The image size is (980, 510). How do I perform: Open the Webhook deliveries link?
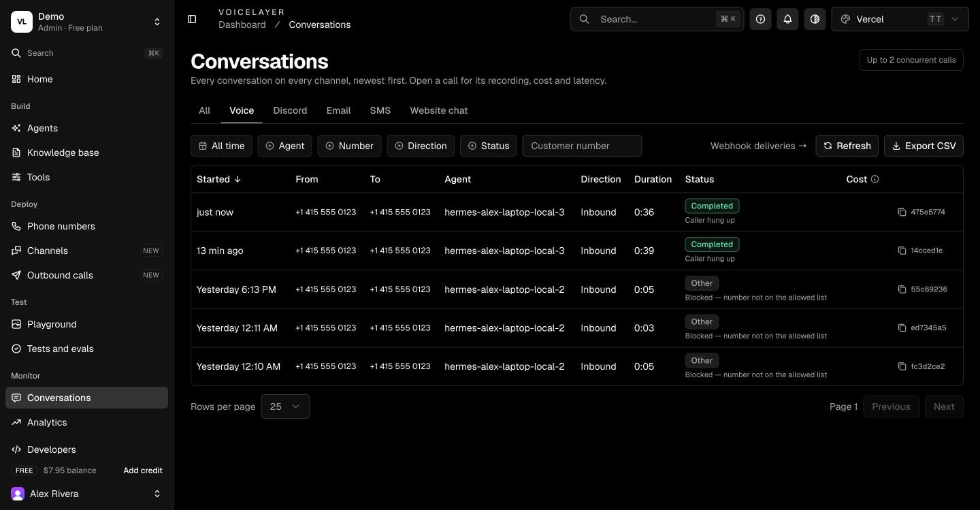pyautogui.click(x=758, y=146)
